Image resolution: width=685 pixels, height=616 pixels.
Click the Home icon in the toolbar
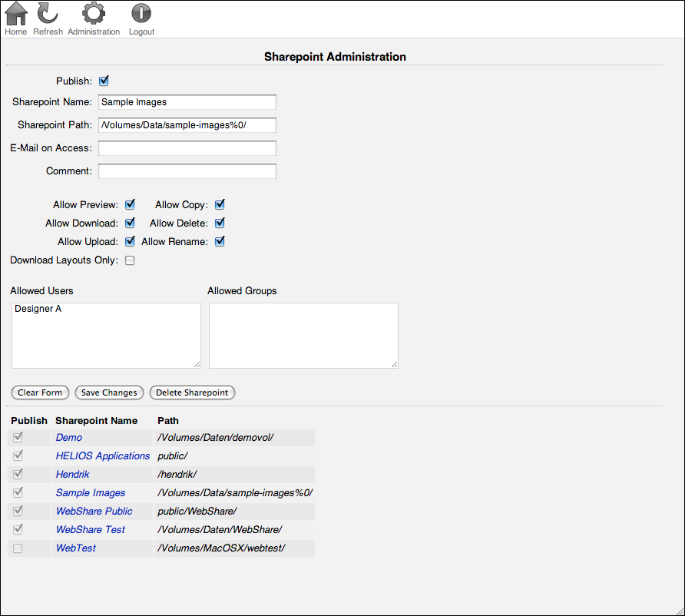(x=15, y=15)
